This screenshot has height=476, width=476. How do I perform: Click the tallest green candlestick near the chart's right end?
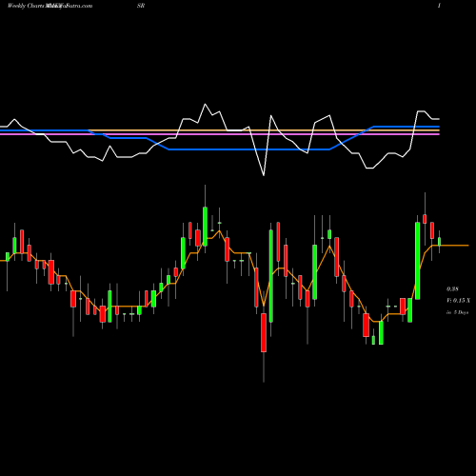[418, 261]
